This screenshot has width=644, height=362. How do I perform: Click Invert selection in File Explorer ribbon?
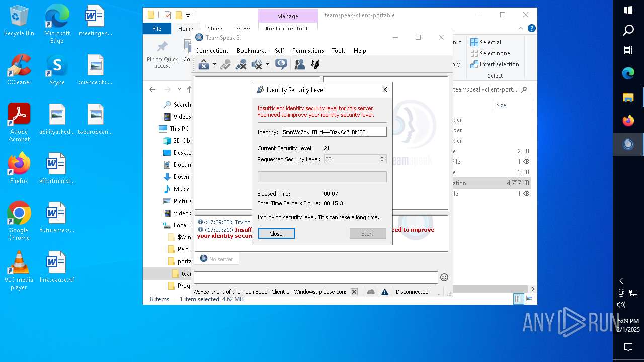pos(495,64)
